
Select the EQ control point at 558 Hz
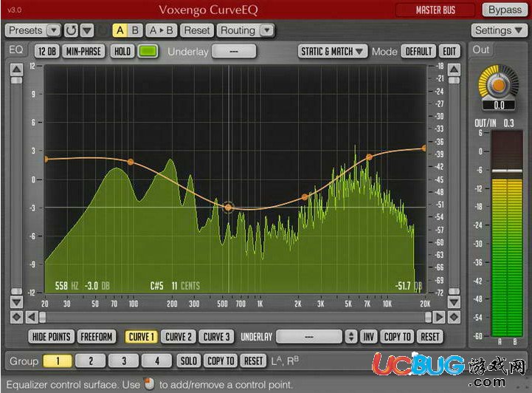pos(228,207)
